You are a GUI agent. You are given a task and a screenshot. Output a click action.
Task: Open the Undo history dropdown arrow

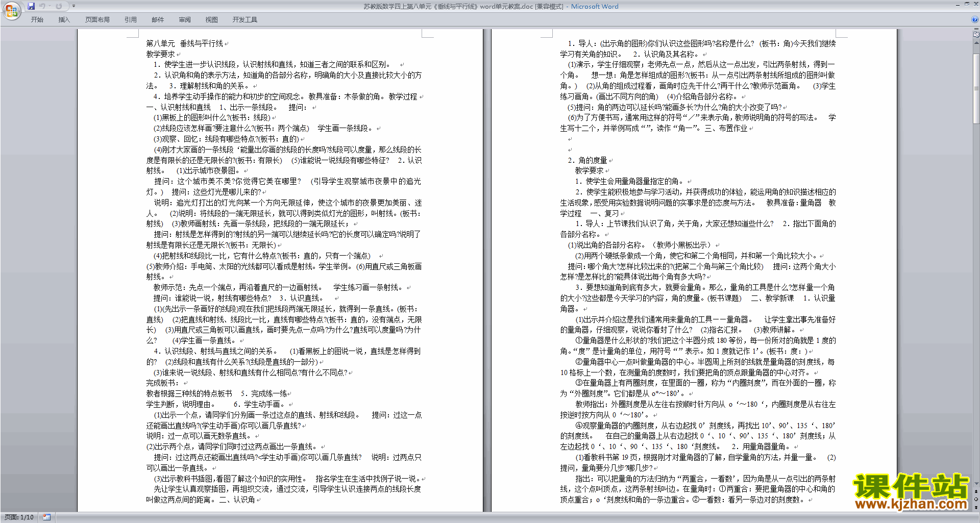[50, 6]
